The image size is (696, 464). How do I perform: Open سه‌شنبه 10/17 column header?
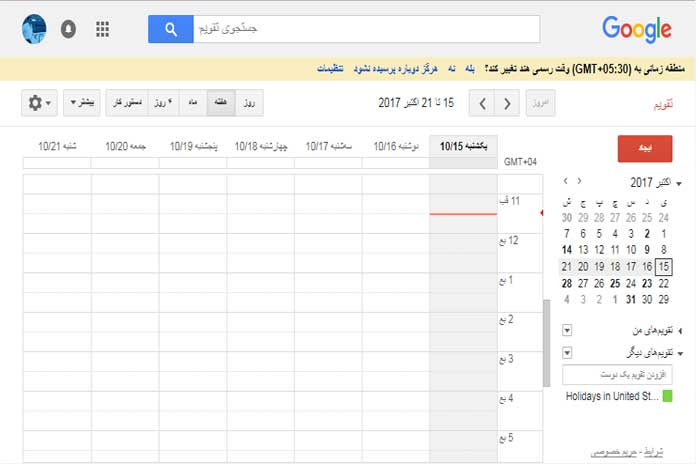(328, 146)
